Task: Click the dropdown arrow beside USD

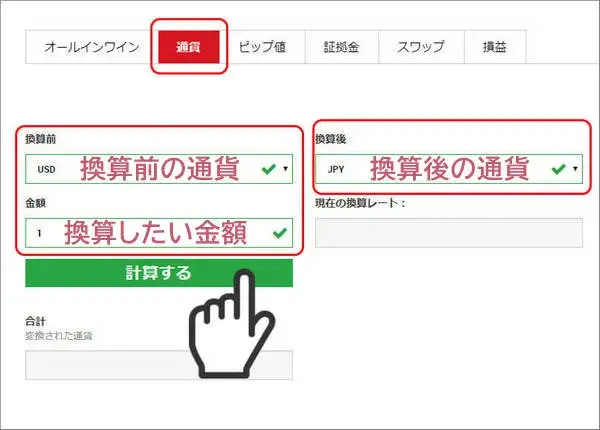Action: [285, 169]
